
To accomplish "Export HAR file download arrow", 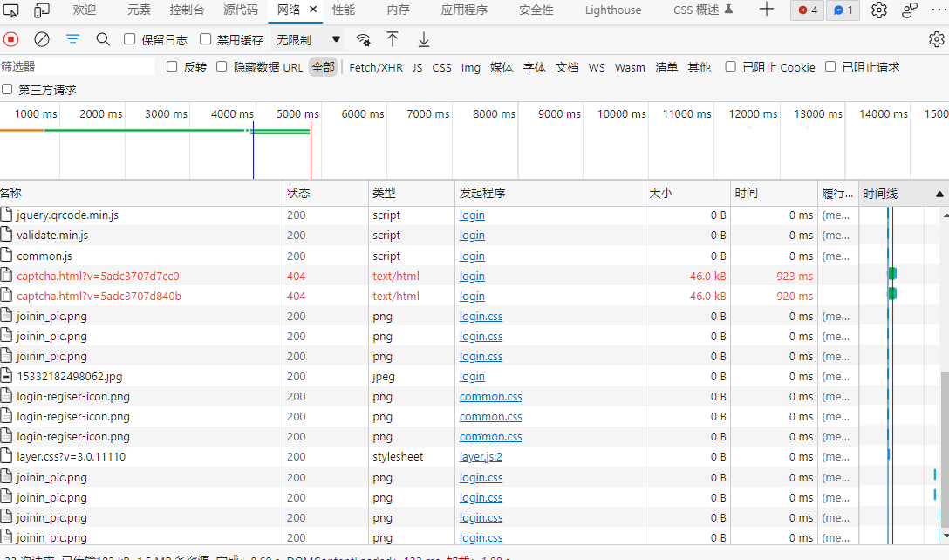I will tap(424, 40).
